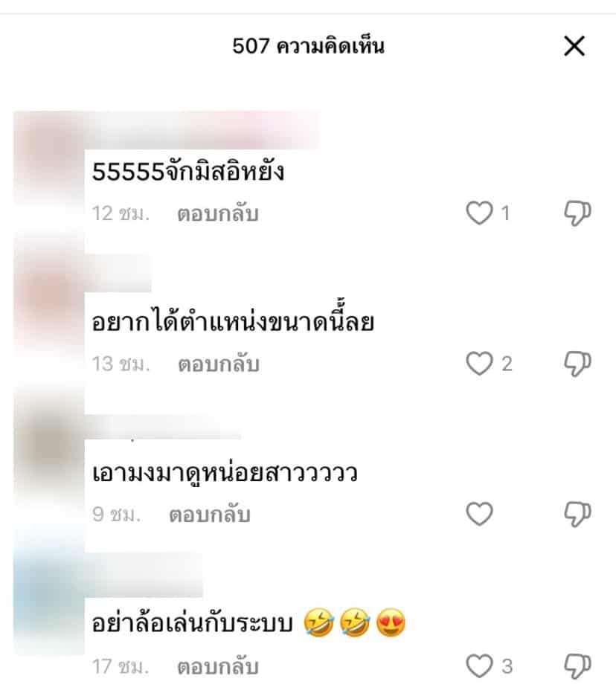Viewport: 616px width, 696px height.
Task: Open username above '55555จักมิสอิหยัง' comment
Action: pyautogui.click(x=202, y=130)
